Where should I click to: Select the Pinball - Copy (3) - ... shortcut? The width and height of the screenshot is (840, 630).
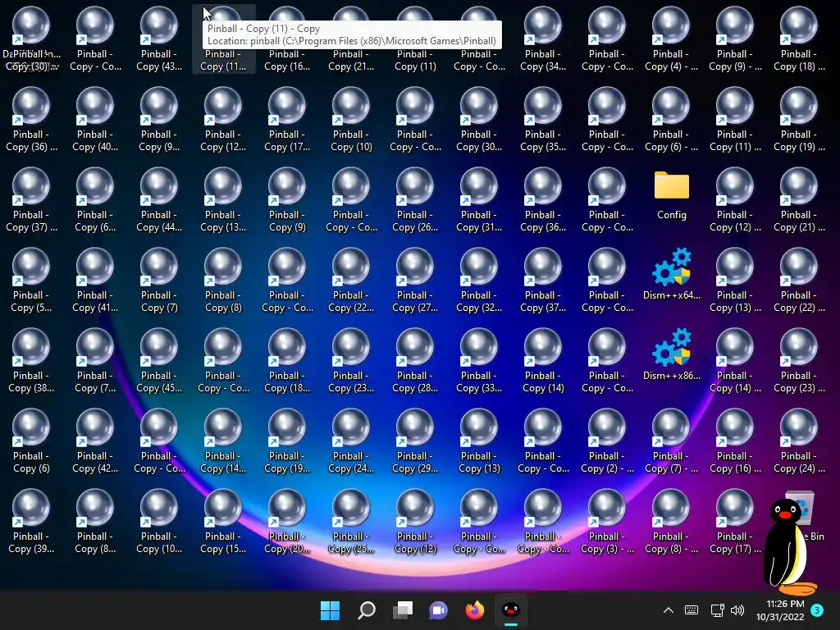(607, 522)
